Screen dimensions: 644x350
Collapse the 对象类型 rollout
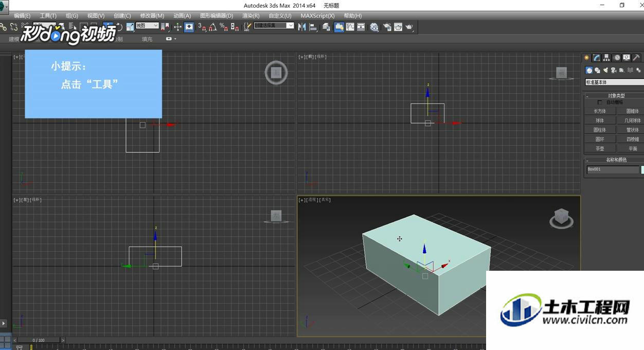point(614,96)
